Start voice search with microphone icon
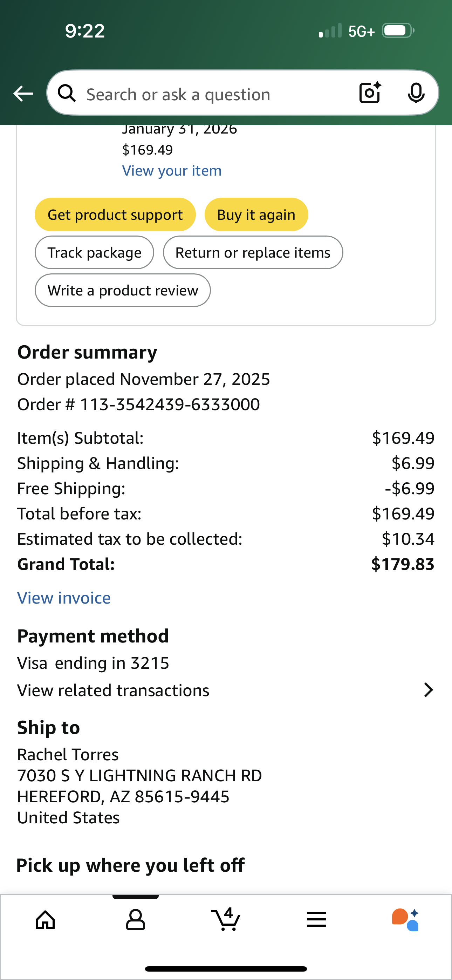The image size is (452, 980). pos(416,93)
